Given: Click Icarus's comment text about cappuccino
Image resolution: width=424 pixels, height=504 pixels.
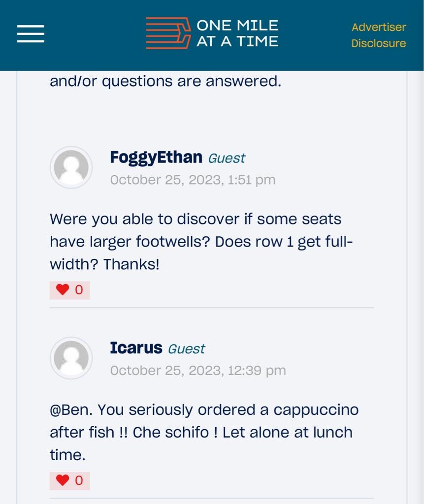Looking at the screenshot, I should pyautogui.click(x=204, y=432).
